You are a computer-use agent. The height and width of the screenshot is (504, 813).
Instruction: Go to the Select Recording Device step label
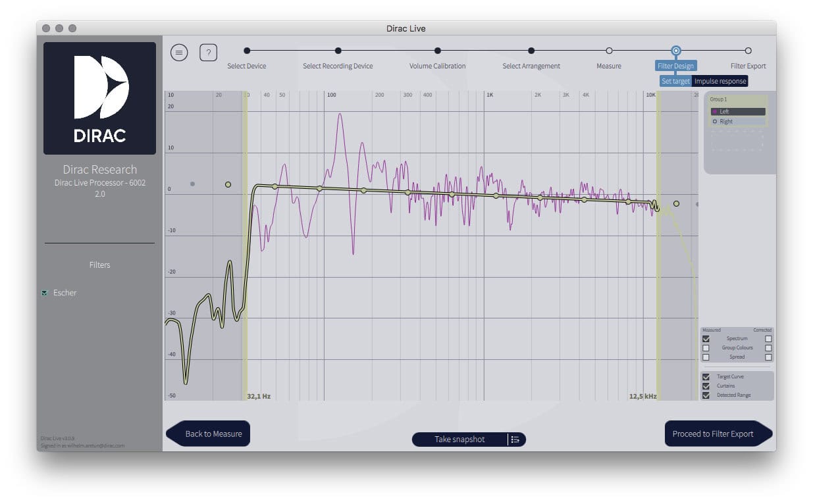coord(338,66)
